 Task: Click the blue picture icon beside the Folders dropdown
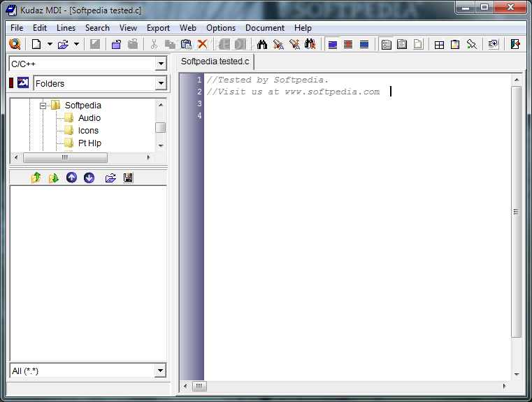(23, 82)
